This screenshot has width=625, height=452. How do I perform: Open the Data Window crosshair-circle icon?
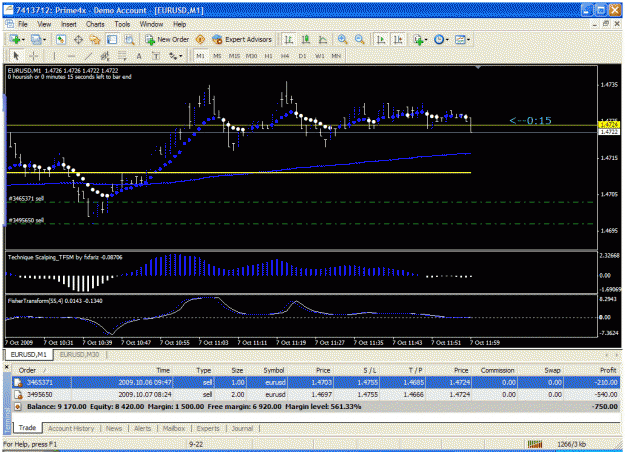[x=78, y=39]
